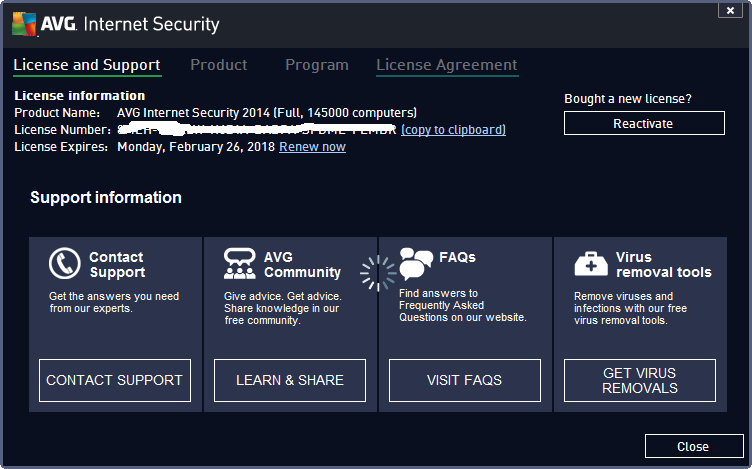Switch to the License Agreement tab
Screen dimensions: 752x469
click(447, 65)
